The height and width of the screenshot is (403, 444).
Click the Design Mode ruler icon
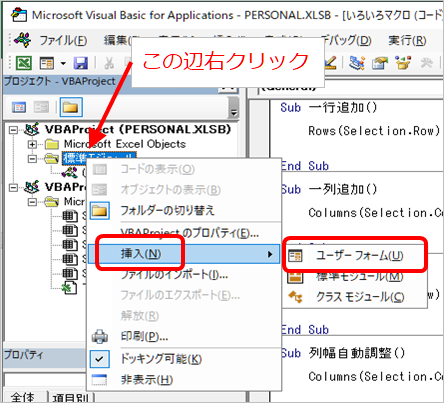(330, 63)
